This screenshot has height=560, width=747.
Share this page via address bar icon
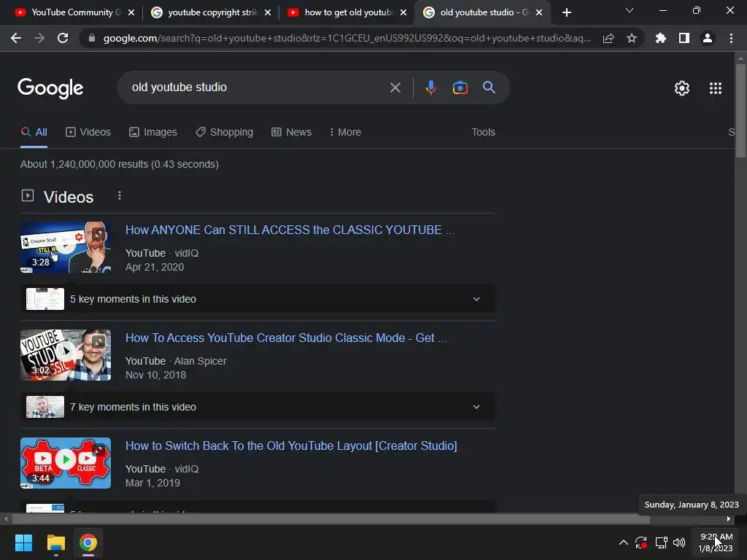(608, 38)
